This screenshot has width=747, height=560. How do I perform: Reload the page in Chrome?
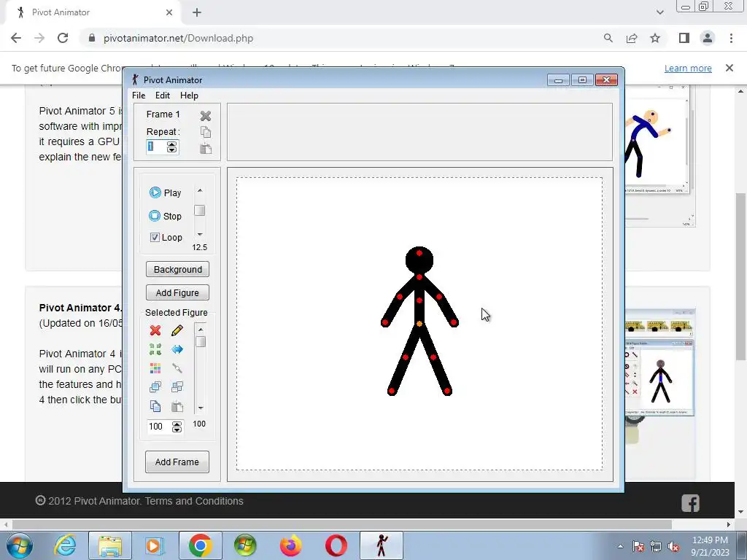point(63,38)
